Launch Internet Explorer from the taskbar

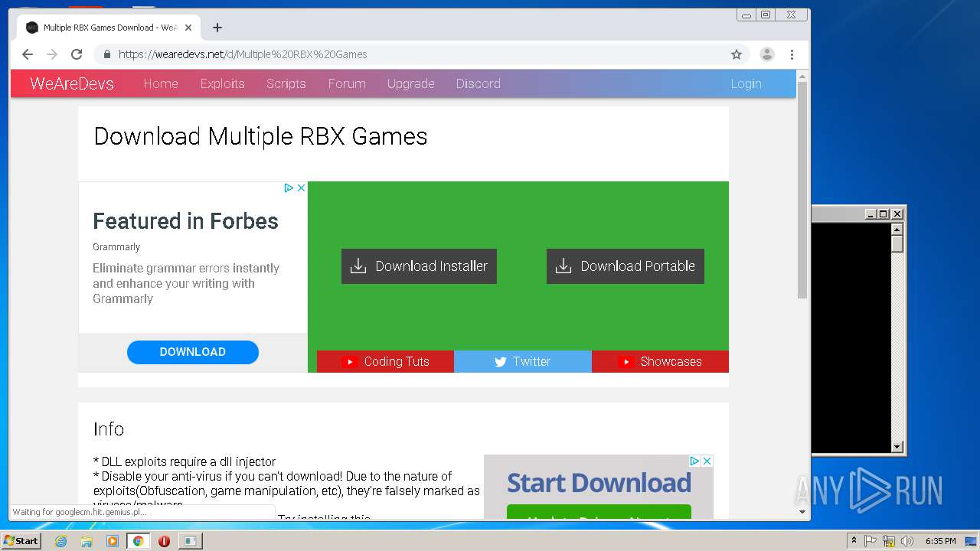tap(60, 541)
